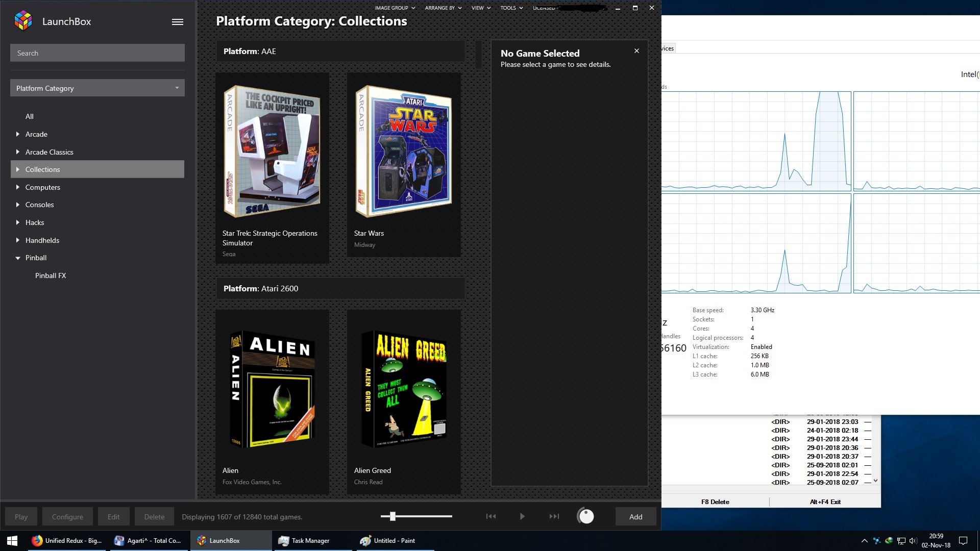Open the Arrange By menu
The height and width of the screenshot is (551, 980).
[x=443, y=8]
